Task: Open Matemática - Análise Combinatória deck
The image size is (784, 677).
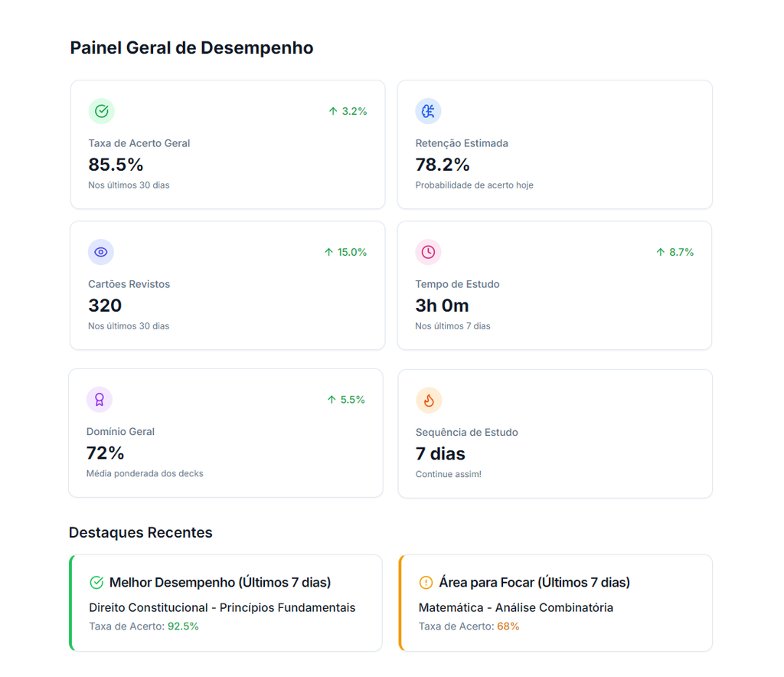Action: point(515,607)
